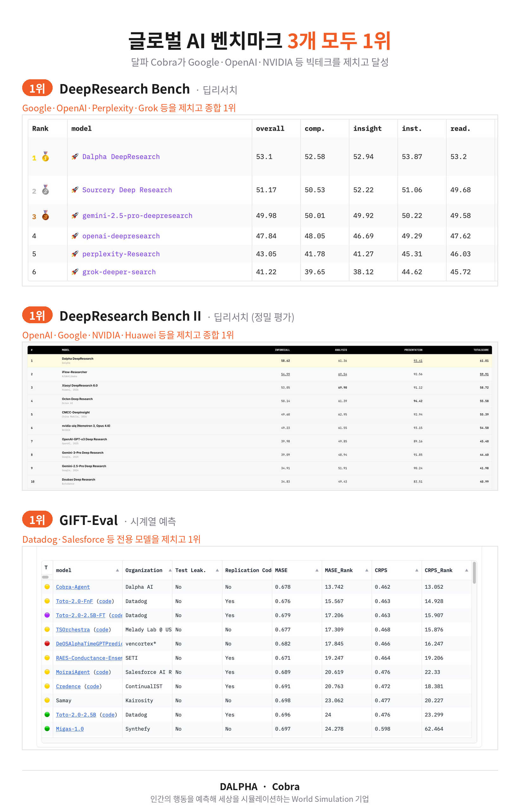Click the rocket icon beside grok-deeper-search
This screenshot has height=812, width=520.
(75, 271)
